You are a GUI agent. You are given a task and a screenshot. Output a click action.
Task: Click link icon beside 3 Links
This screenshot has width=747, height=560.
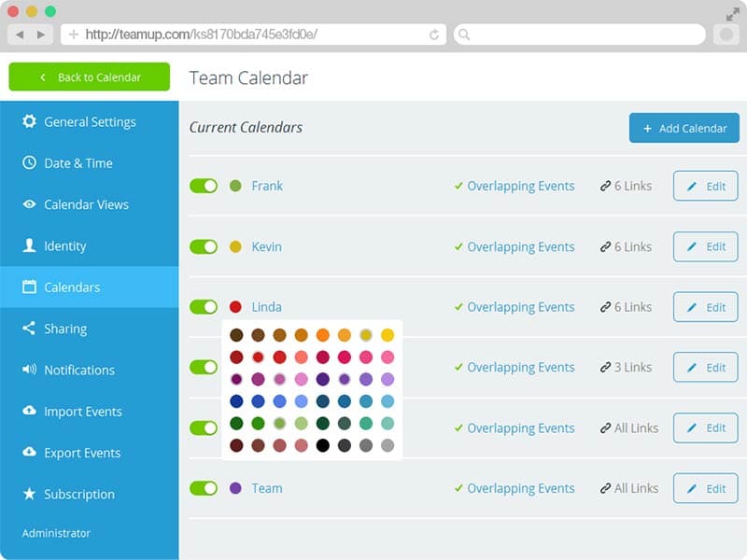point(605,367)
